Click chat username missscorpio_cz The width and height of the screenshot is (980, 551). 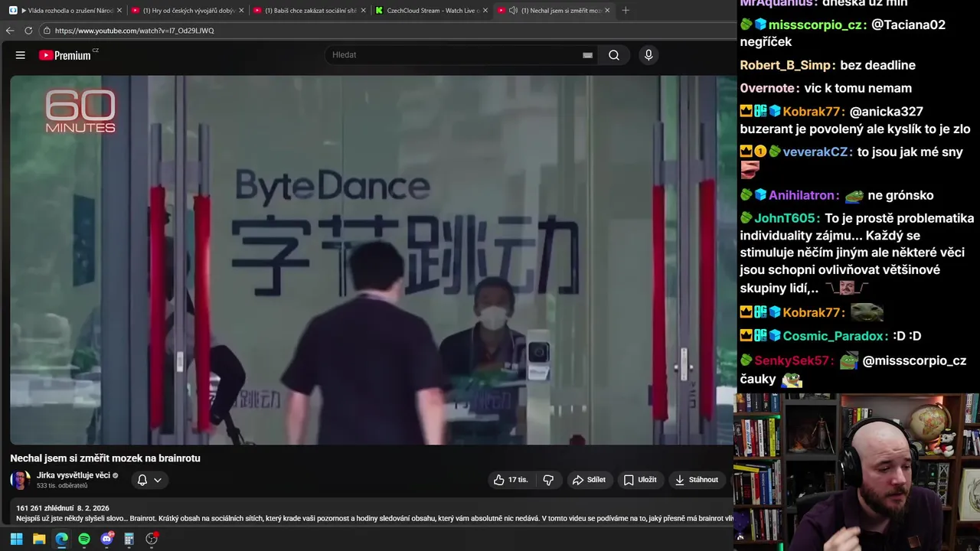point(815,24)
